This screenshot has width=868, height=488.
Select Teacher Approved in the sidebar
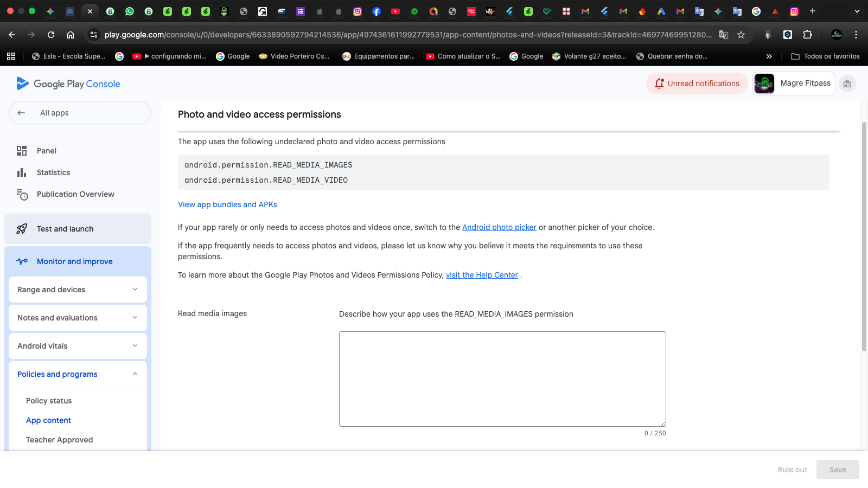[59, 440]
